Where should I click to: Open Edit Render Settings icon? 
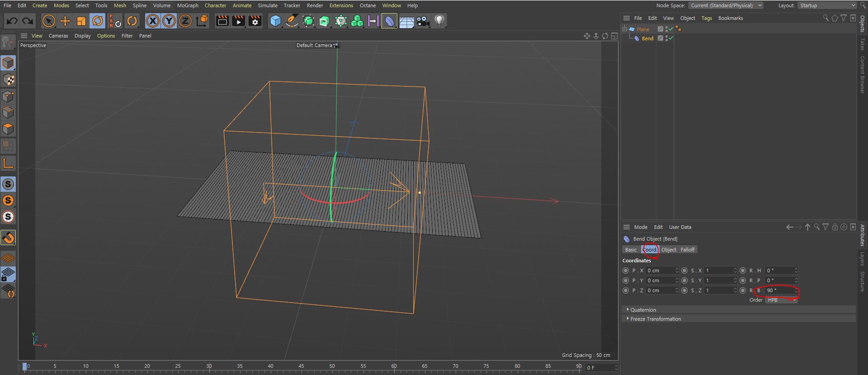255,21
